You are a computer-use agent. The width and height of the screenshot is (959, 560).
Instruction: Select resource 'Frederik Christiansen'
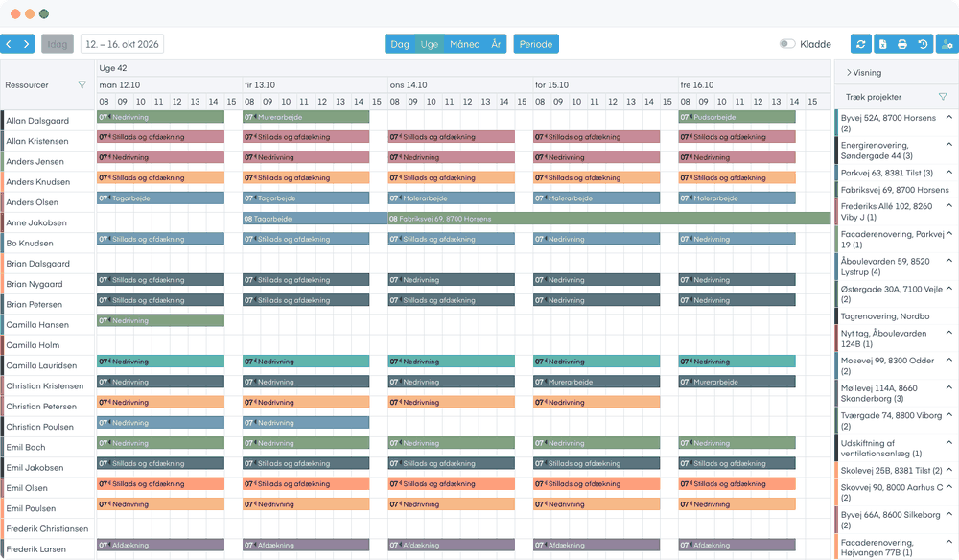tap(47, 528)
